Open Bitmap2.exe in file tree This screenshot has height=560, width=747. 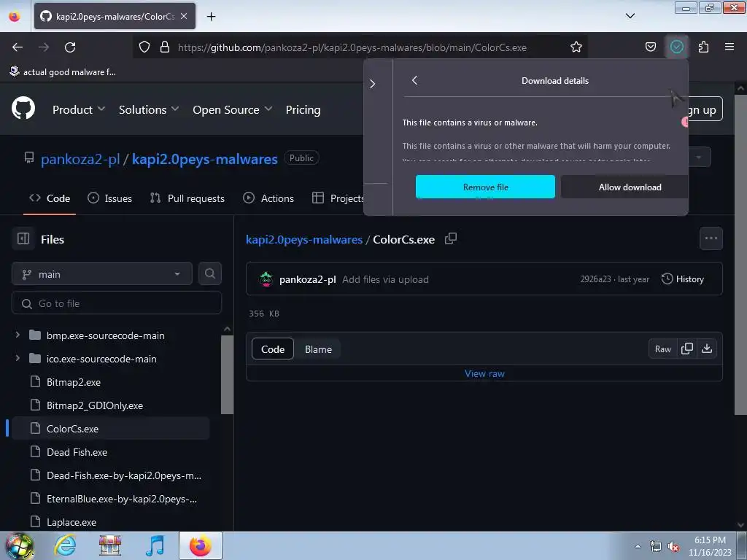(x=74, y=382)
